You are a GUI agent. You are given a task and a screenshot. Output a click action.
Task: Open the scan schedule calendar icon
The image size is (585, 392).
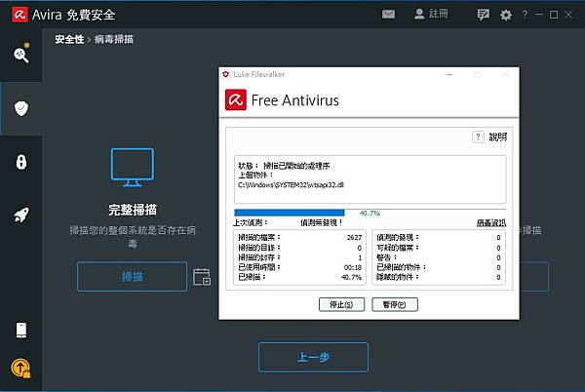point(202,277)
